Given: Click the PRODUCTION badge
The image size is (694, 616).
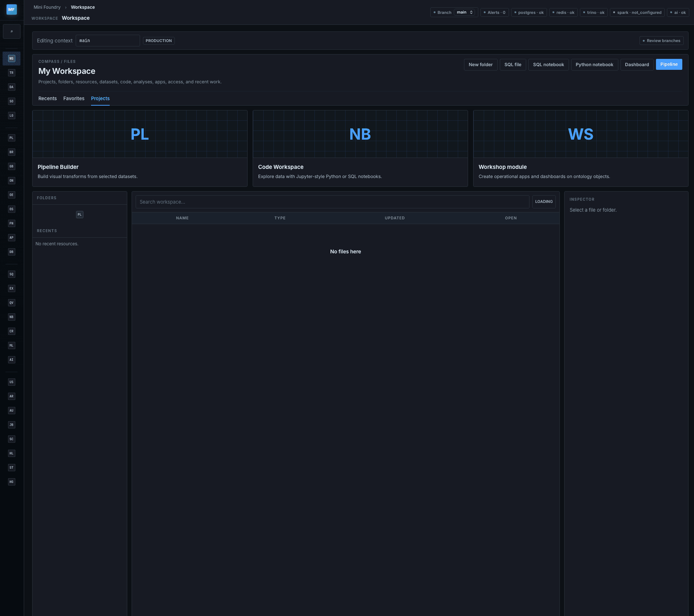Looking at the screenshot, I should coord(159,41).
